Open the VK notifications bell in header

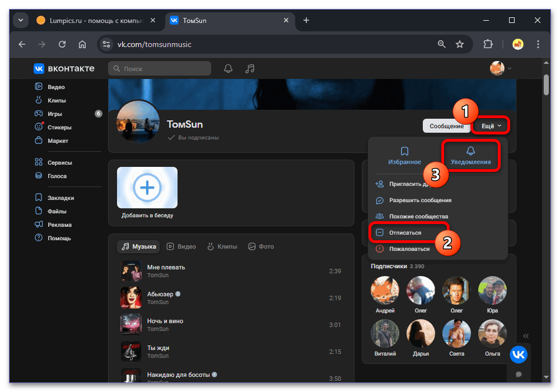coord(228,68)
